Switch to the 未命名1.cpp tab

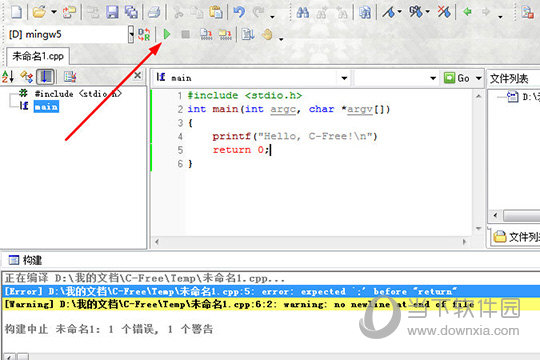point(38,56)
